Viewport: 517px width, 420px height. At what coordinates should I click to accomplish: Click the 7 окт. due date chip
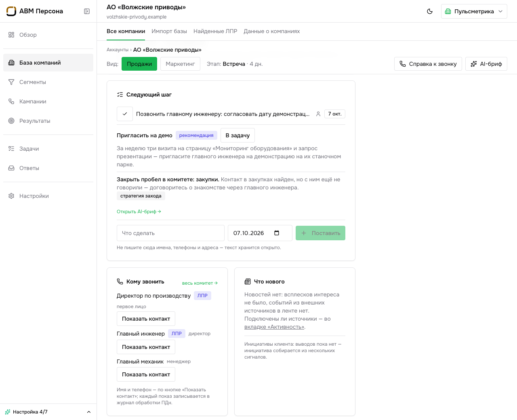(x=335, y=114)
